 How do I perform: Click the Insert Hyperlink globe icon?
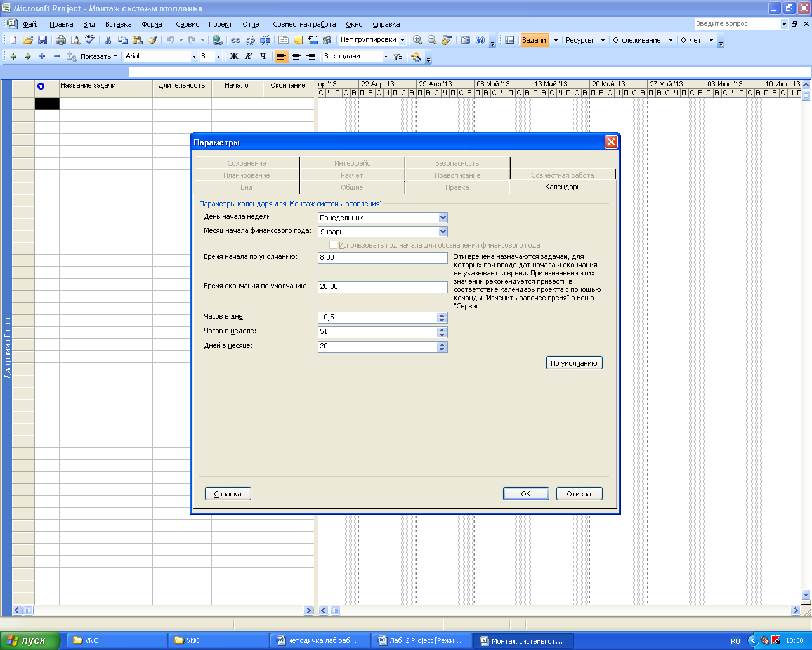[218, 40]
